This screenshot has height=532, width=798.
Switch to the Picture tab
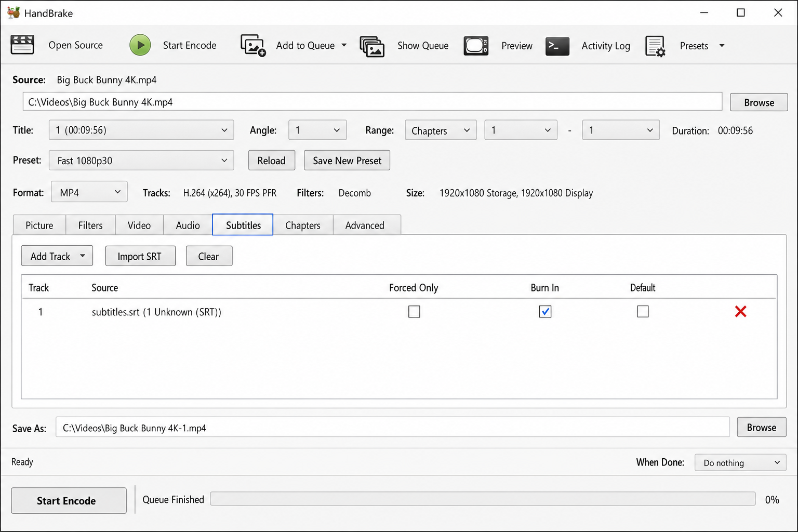39,225
